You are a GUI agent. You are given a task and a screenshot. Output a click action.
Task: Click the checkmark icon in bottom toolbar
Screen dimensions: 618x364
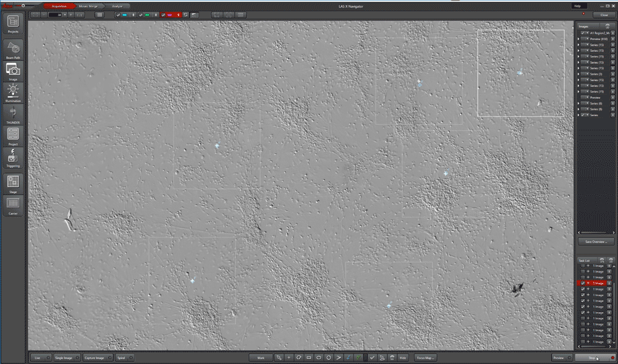[372, 358]
